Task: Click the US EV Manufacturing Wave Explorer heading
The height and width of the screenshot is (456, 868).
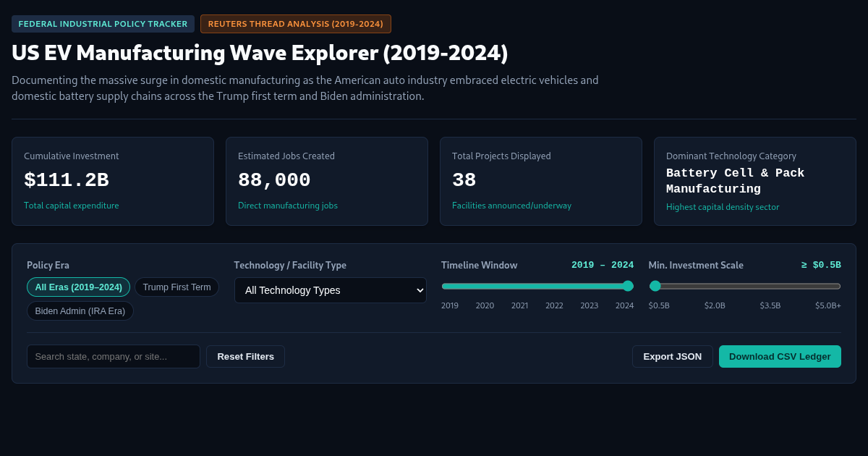Action: point(260,53)
